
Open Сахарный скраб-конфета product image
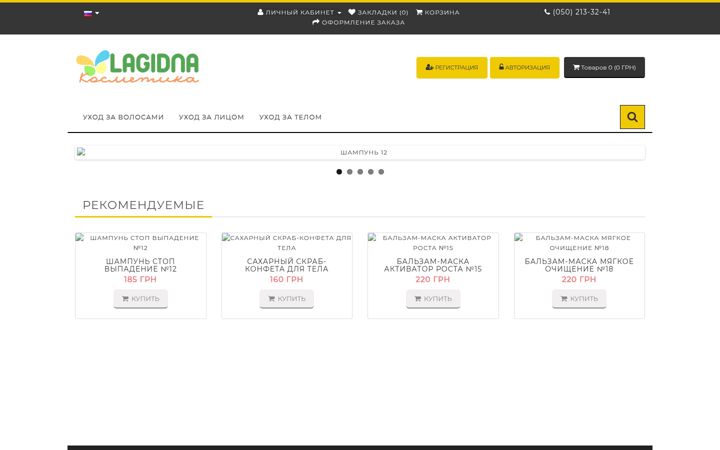point(287,242)
